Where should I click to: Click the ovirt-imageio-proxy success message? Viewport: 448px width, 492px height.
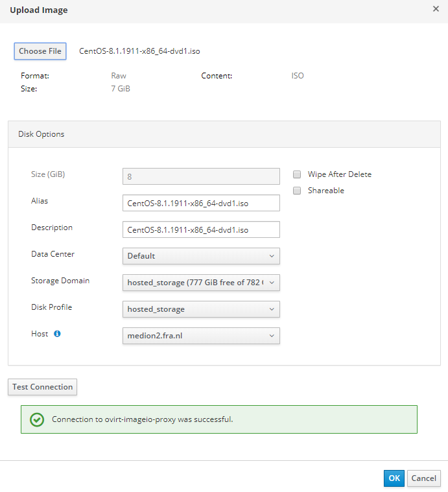click(x=142, y=419)
